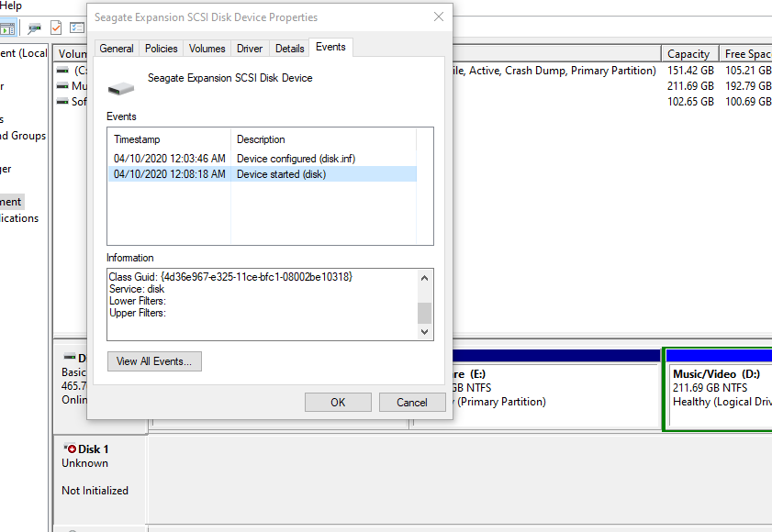Close the Seagate Properties dialog
The height and width of the screenshot is (532, 772).
point(439,17)
